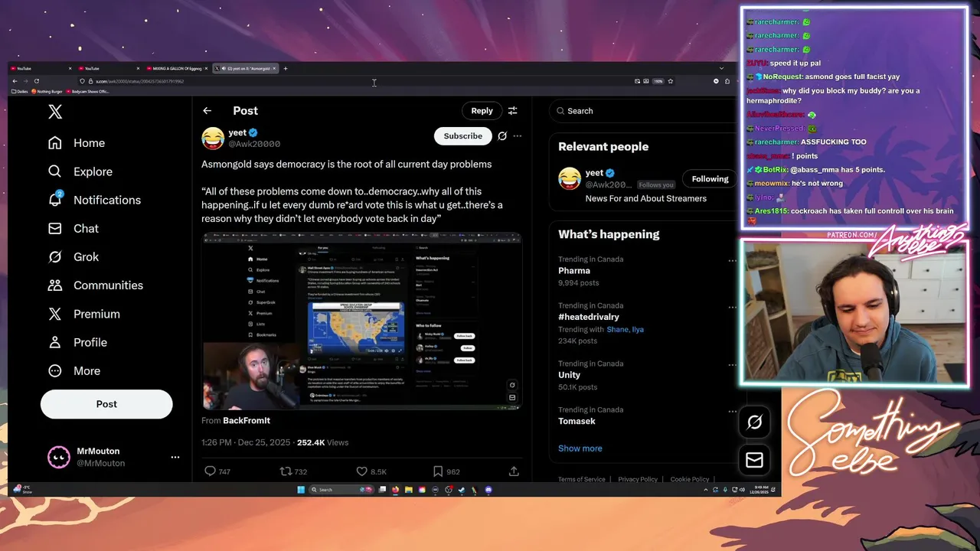
Task: Open Home in the X sidebar
Action: point(77,143)
